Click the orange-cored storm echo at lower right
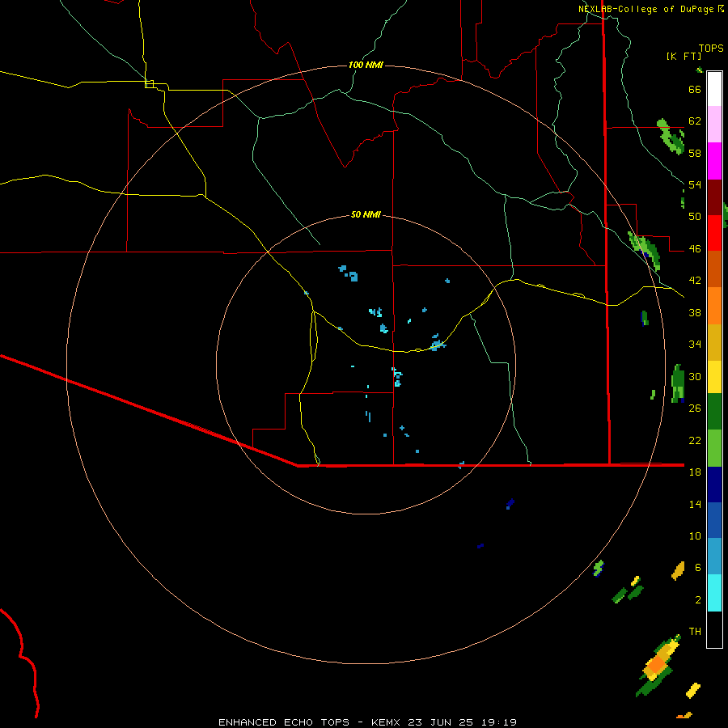The height and width of the screenshot is (728, 728). [x=655, y=665]
